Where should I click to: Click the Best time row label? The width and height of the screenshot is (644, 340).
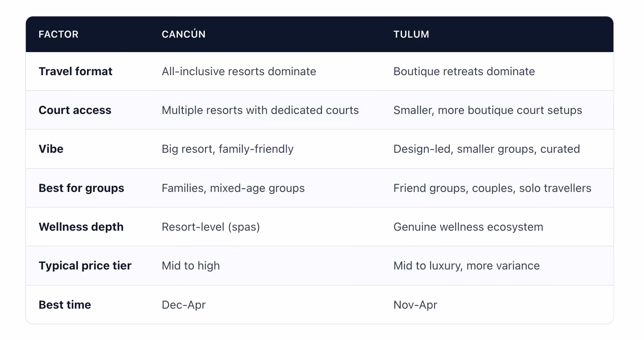point(65,305)
